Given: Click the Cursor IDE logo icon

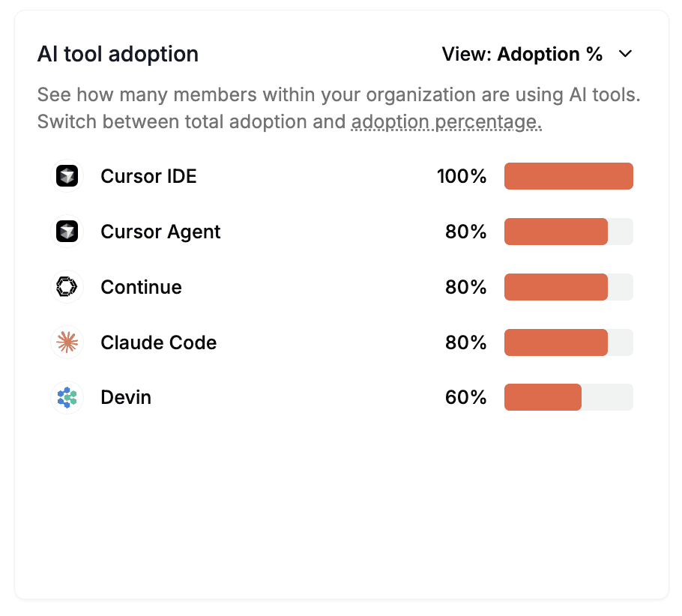Looking at the screenshot, I should tap(67, 177).
